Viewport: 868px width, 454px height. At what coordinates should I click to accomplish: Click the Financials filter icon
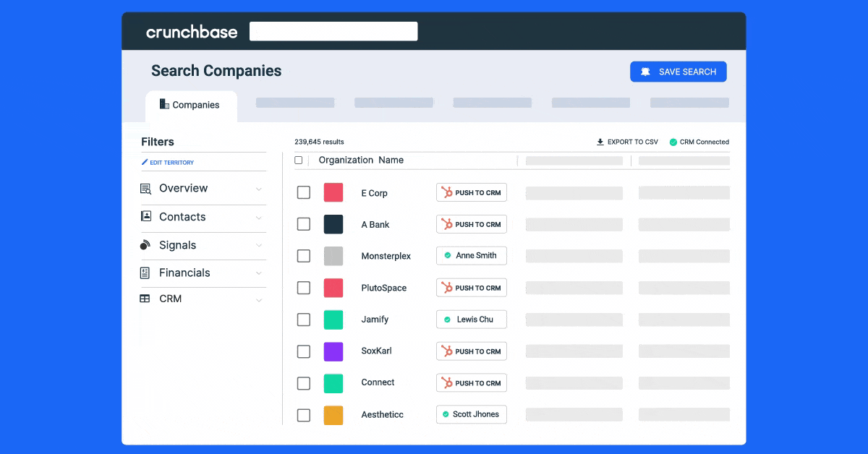pos(147,273)
